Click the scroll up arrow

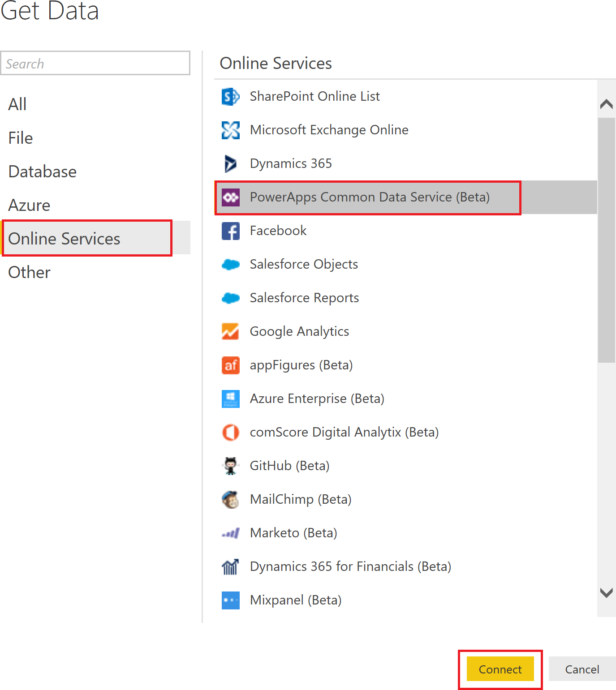click(x=607, y=104)
